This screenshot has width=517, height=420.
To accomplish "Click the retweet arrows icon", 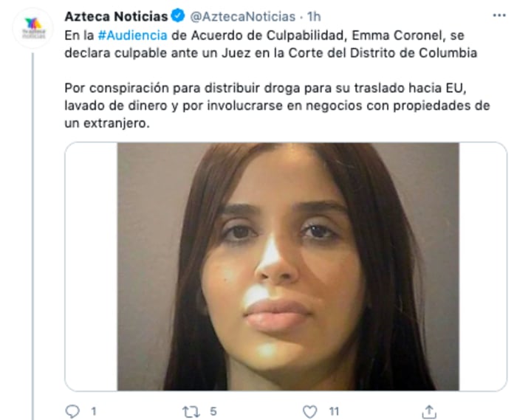I will 191,411.
